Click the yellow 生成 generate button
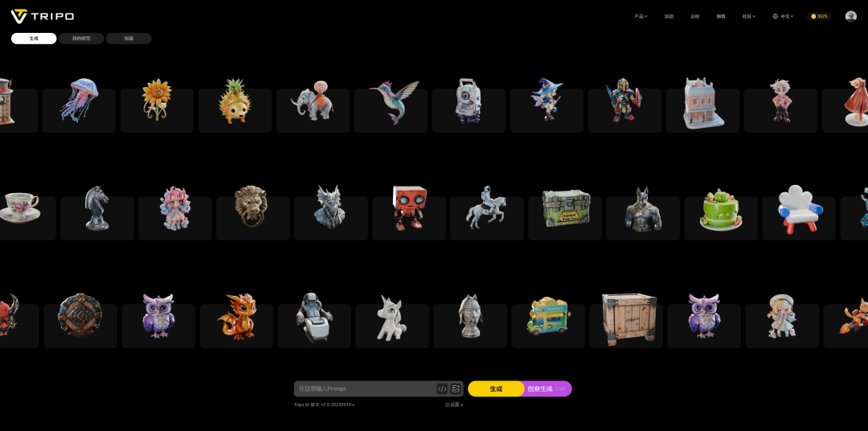Viewport: 868px width, 431px height. [496, 389]
